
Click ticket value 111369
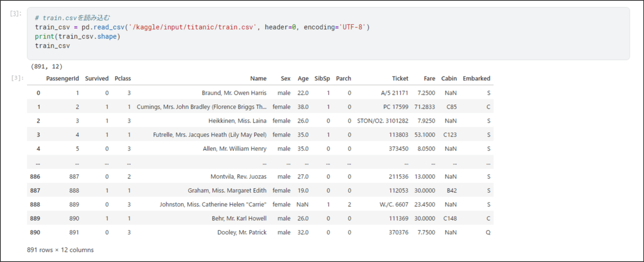click(399, 218)
